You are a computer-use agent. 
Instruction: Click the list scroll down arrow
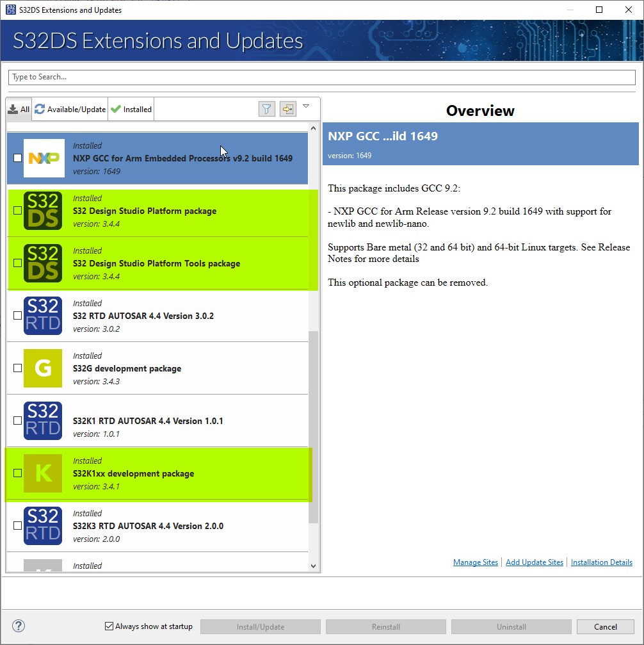click(x=314, y=566)
